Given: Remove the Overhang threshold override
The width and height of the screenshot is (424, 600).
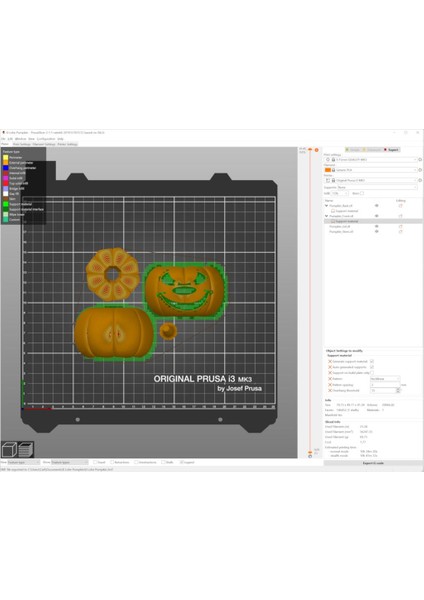Looking at the screenshot, I should [x=330, y=390].
